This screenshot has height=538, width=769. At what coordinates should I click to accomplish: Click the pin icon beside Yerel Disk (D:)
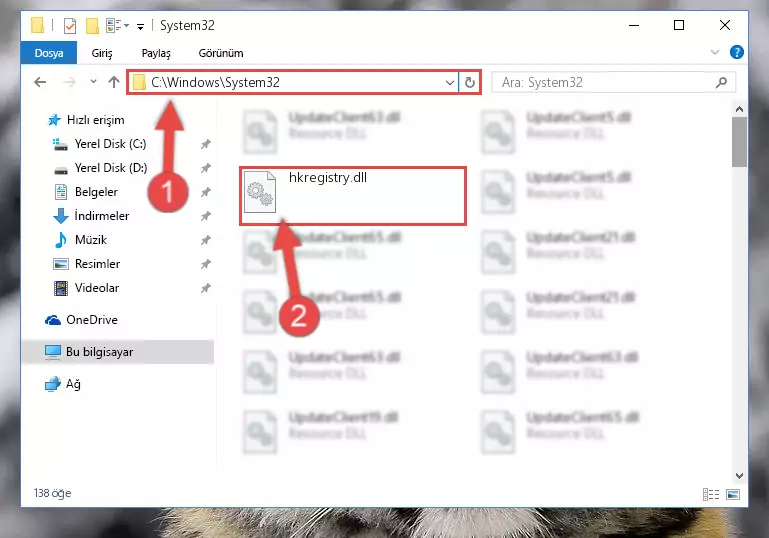(205, 168)
